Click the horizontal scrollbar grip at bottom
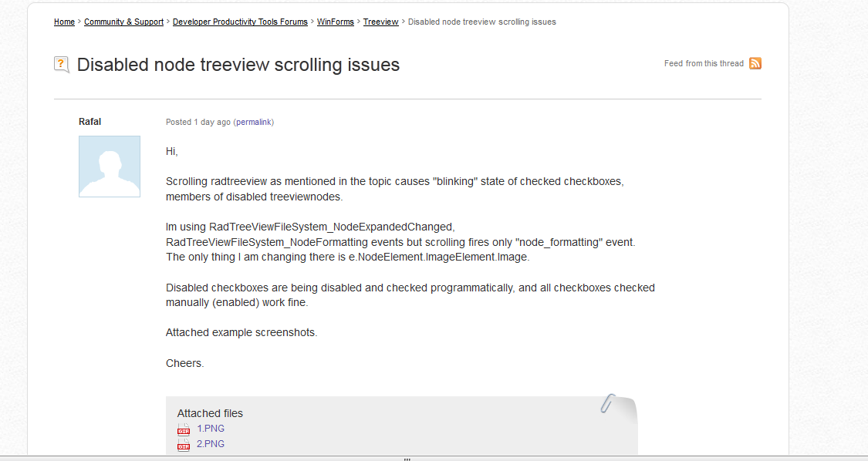Screen dimensions: 868x461 point(407,459)
